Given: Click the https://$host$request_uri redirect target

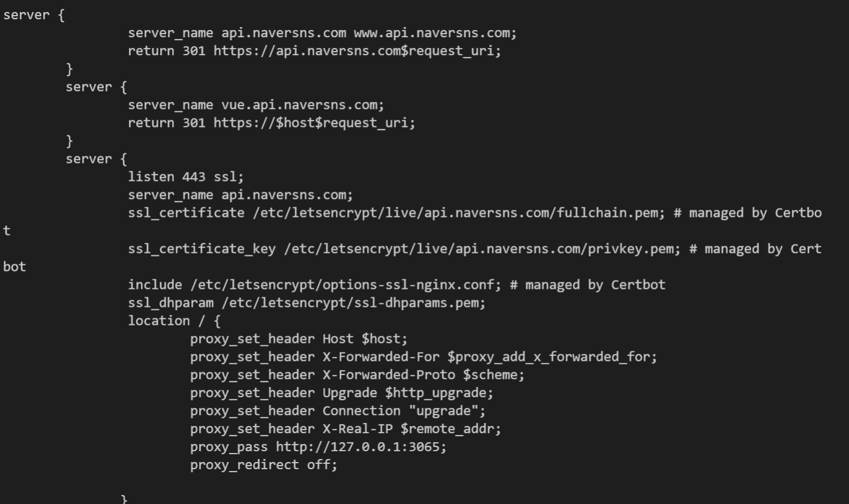Looking at the screenshot, I should tap(314, 123).
